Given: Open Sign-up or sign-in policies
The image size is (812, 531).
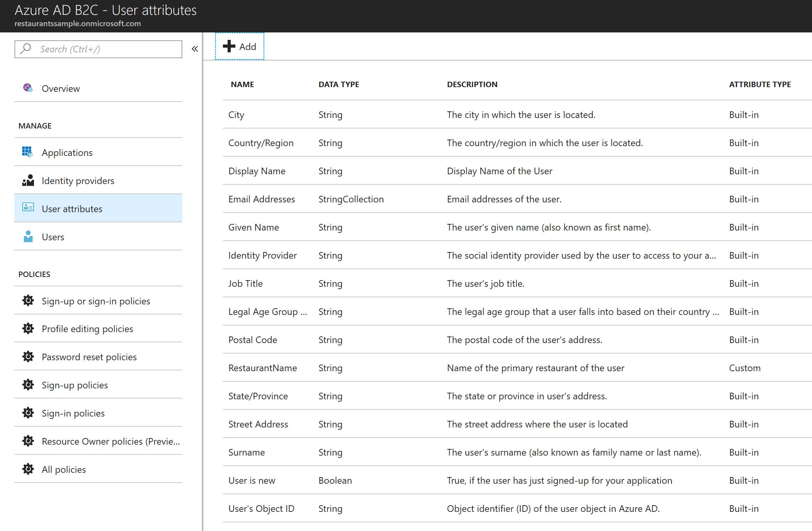Looking at the screenshot, I should click(98, 301).
